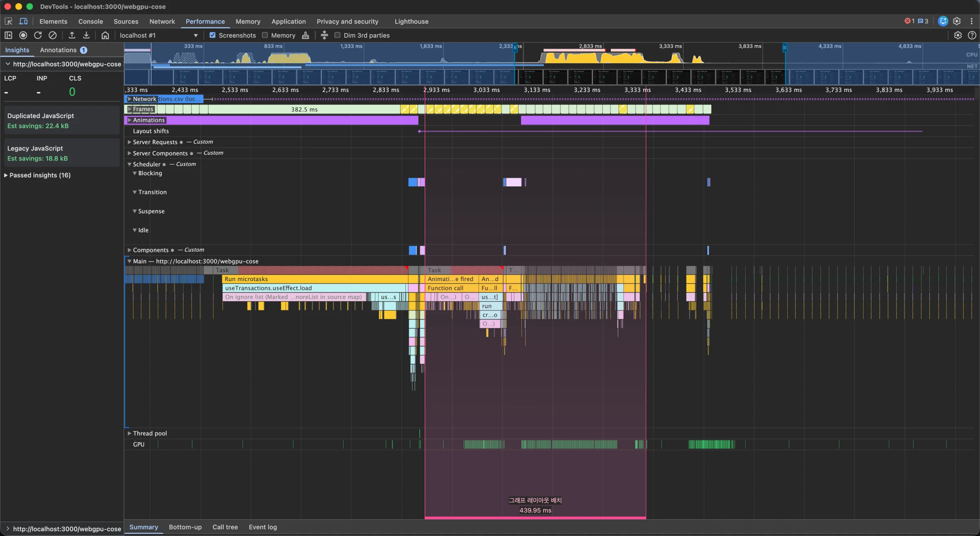The image size is (980, 536).
Task: Click the Upload profile icon
Action: 72,36
